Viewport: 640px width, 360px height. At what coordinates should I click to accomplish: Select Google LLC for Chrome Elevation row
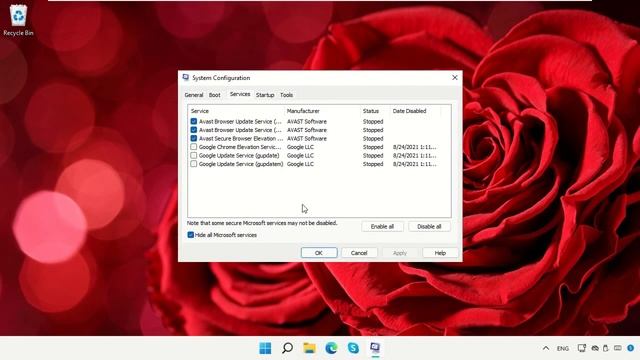(x=300, y=147)
